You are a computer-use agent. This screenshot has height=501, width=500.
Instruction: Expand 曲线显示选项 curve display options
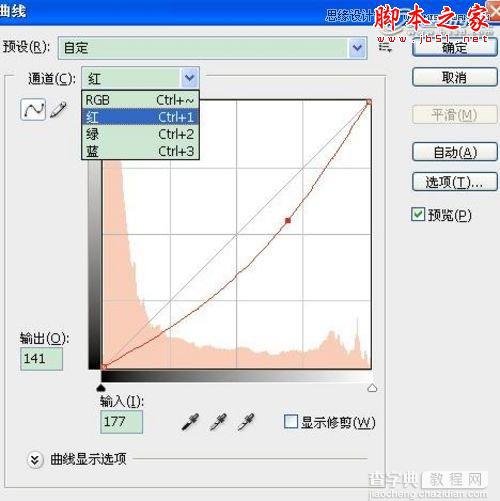coord(35,460)
